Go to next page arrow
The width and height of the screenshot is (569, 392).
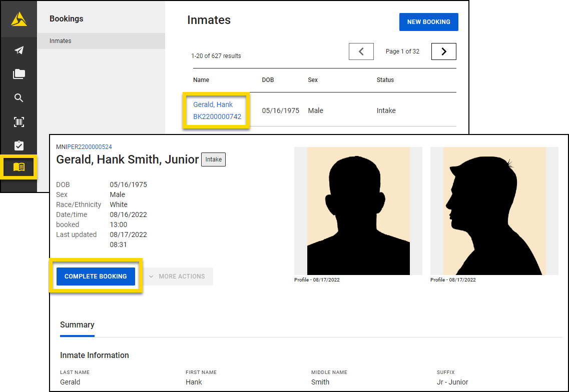tap(443, 51)
